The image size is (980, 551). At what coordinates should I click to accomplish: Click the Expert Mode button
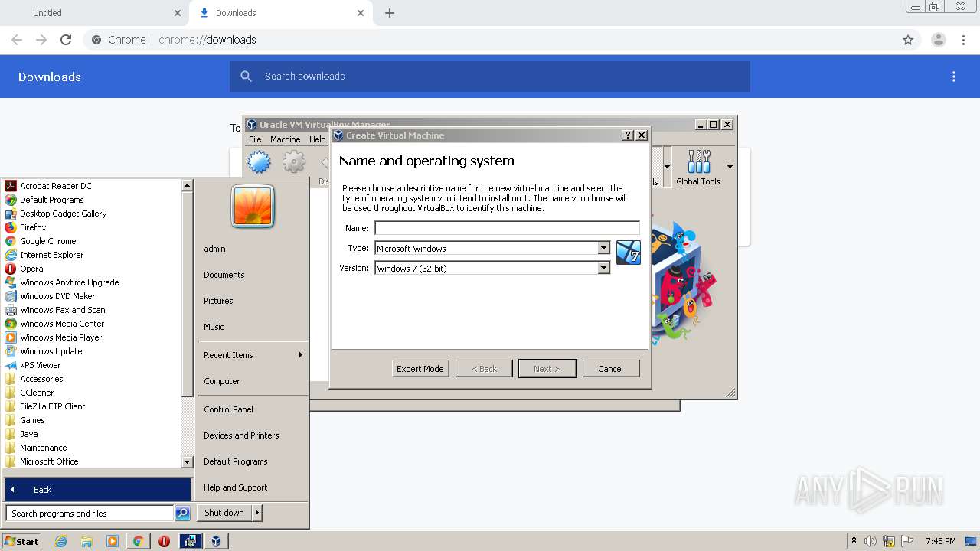click(x=420, y=369)
